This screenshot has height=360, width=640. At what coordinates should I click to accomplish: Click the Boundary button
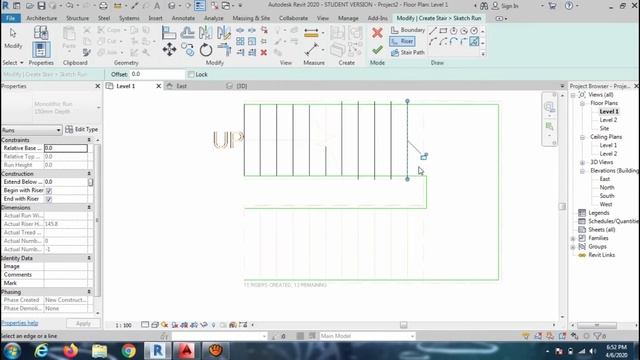[x=408, y=30]
